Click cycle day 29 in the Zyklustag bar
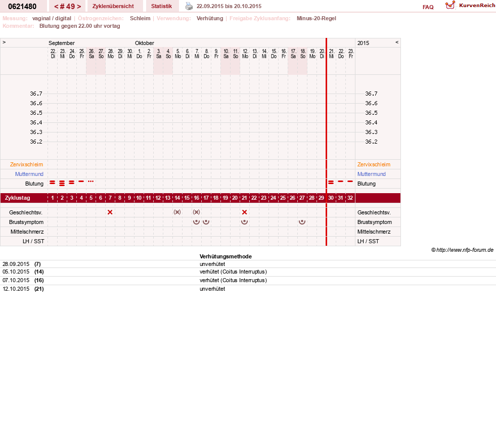Image resolution: width=496 pixels, height=448 pixels. click(x=321, y=198)
